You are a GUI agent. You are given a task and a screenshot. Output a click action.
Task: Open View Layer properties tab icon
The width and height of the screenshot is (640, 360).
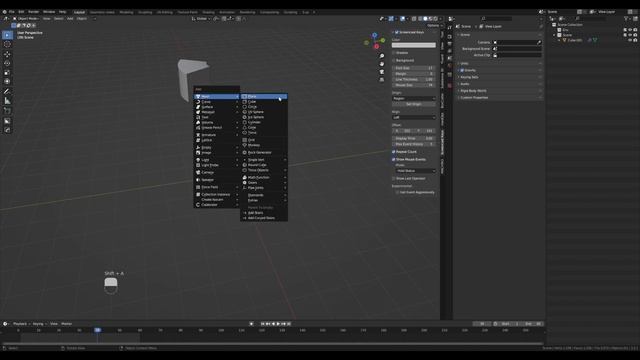point(450,51)
